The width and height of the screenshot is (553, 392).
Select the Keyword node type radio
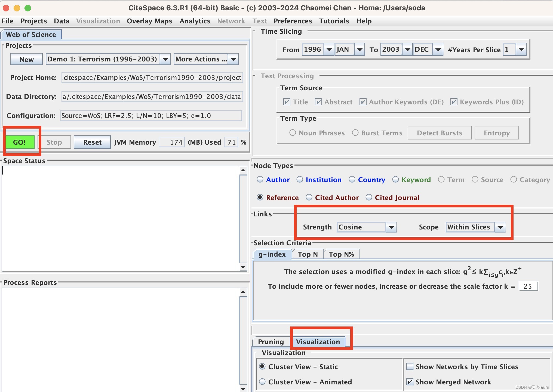click(x=396, y=180)
